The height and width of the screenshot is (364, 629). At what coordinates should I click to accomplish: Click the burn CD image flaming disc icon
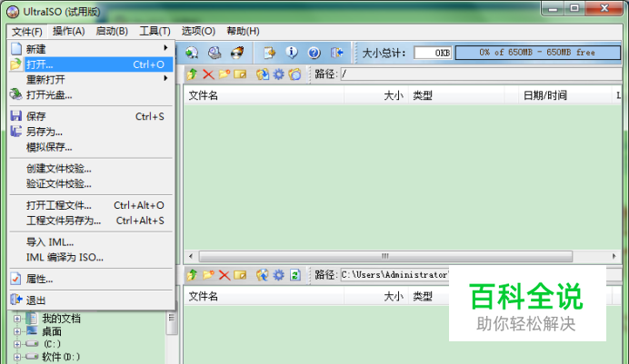click(237, 53)
